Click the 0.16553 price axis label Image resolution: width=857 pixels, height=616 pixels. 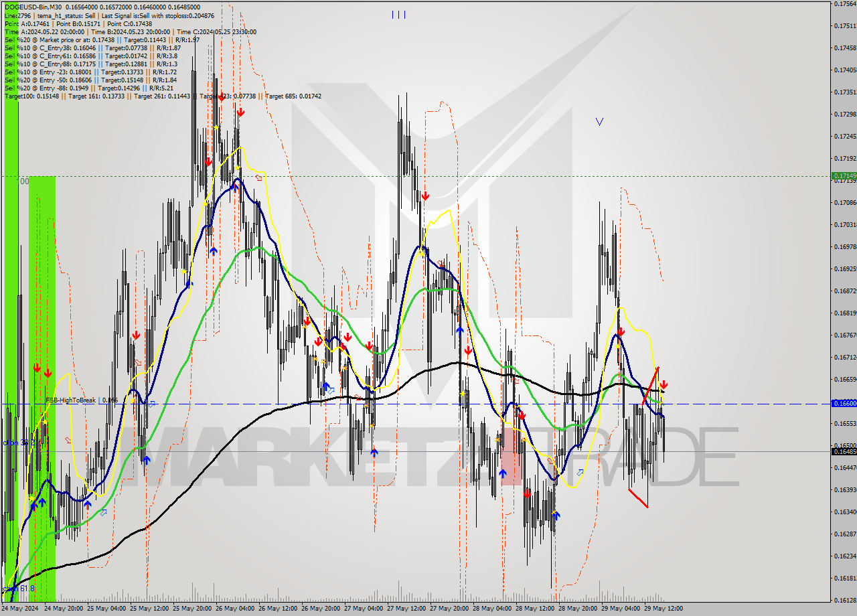845,423
